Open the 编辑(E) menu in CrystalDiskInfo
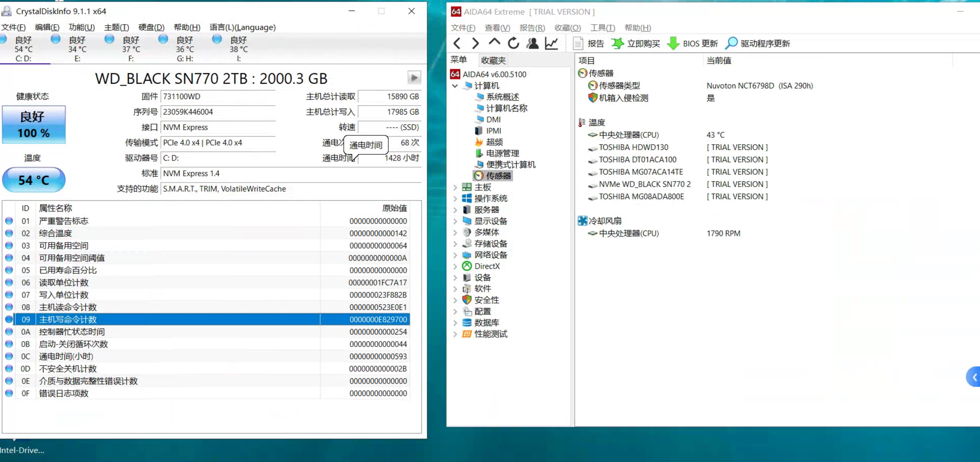The height and width of the screenshot is (462, 980). (47, 27)
